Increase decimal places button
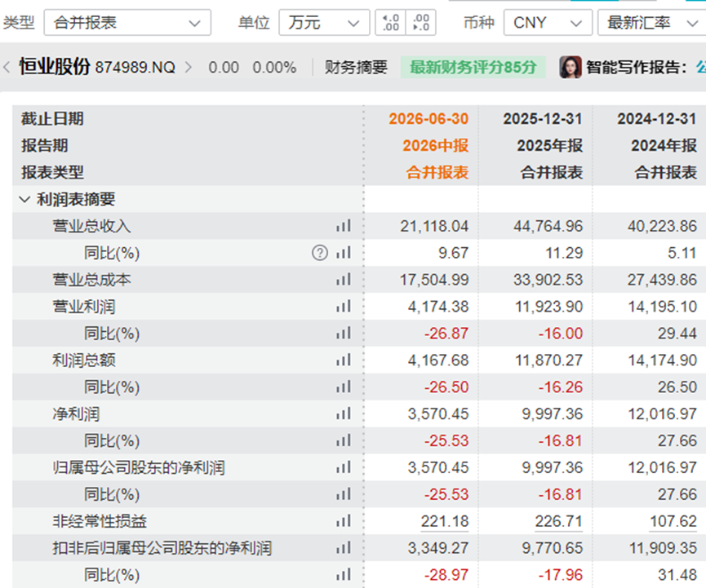The image size is (706, 588). tap(390, 23)
